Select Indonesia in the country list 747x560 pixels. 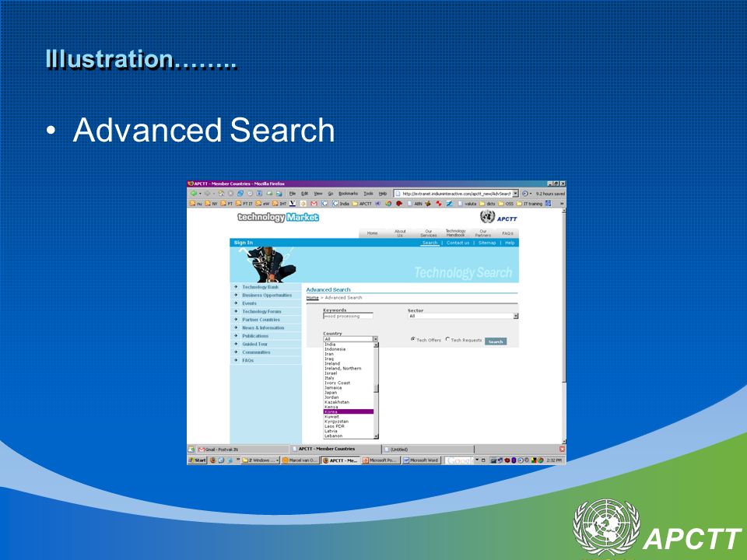pyautogui.click(x=349, y=349)
